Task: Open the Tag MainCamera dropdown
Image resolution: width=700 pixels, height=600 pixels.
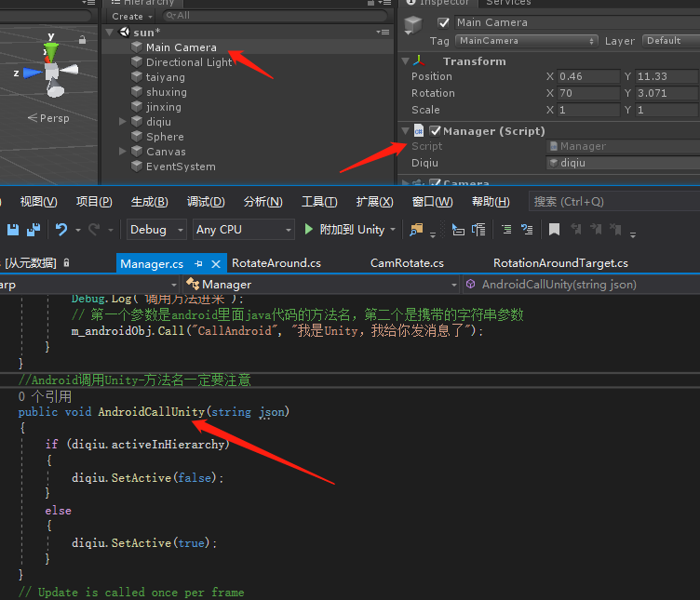Action: [x=526, y=41]
